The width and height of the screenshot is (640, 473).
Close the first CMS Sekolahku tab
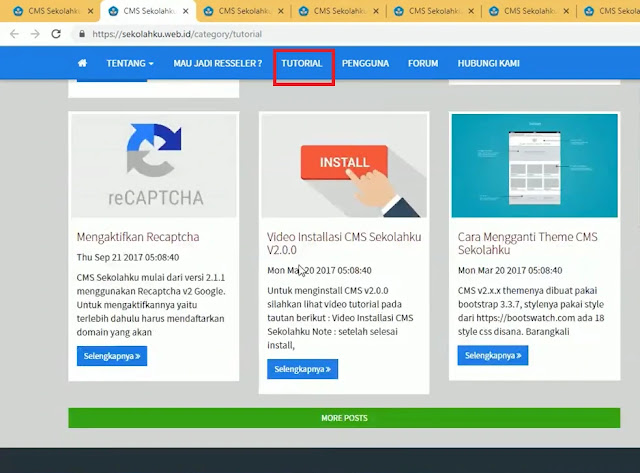pos(90,11)
